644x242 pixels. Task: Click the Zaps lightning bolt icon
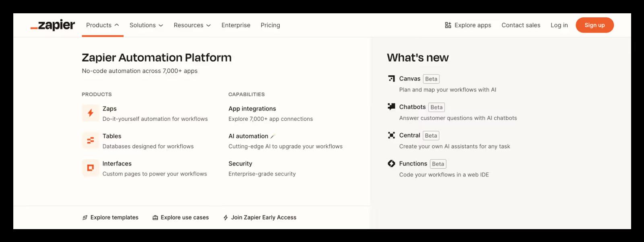tap(91, 113)
